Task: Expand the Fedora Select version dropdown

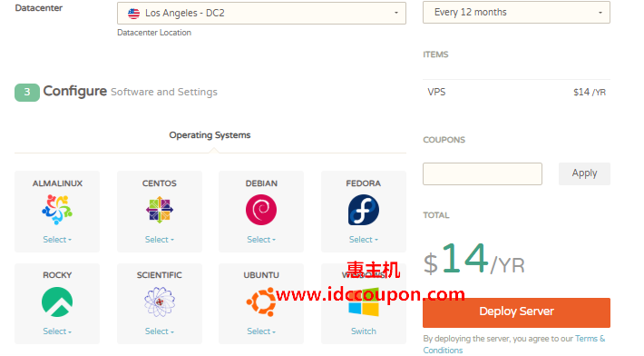Action: [x=364, y=240]
